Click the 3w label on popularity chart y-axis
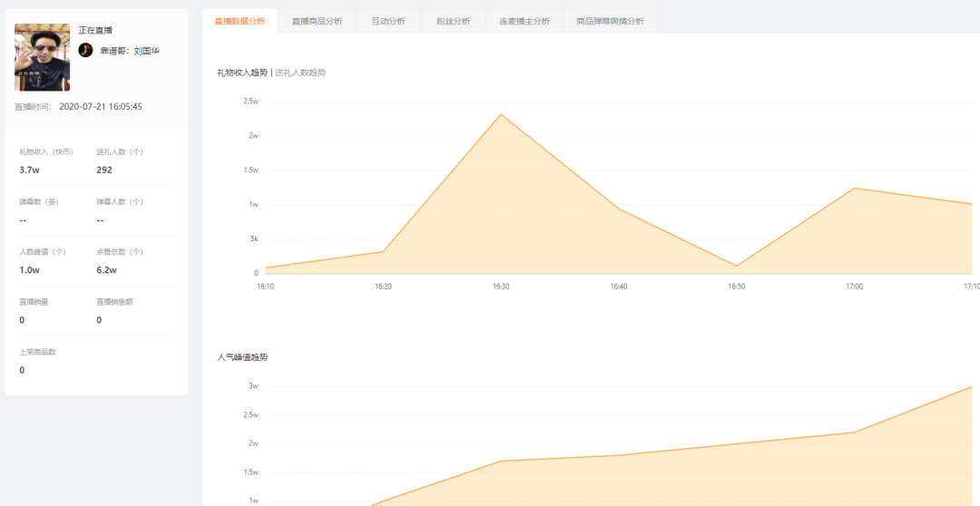 tap(254, 386)
